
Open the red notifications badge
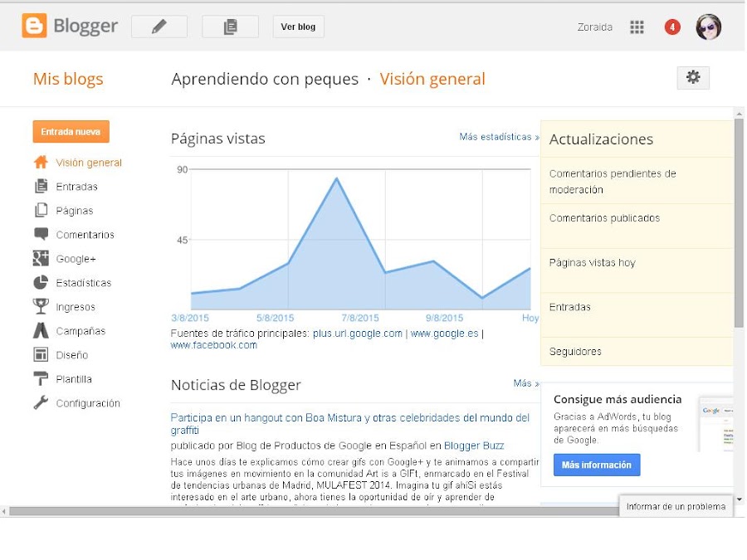(672, 27)
